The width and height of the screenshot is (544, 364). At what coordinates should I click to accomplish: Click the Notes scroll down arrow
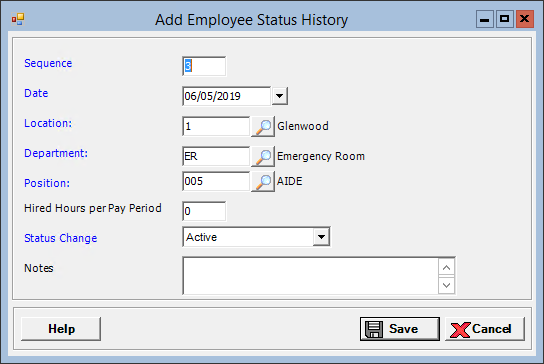pyautogui.click(x=447, y=285)
